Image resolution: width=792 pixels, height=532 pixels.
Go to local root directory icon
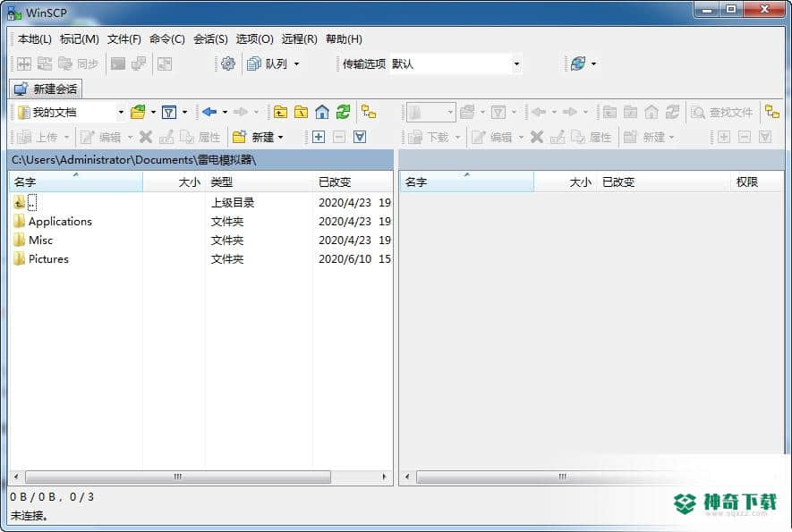coord(301,112)
